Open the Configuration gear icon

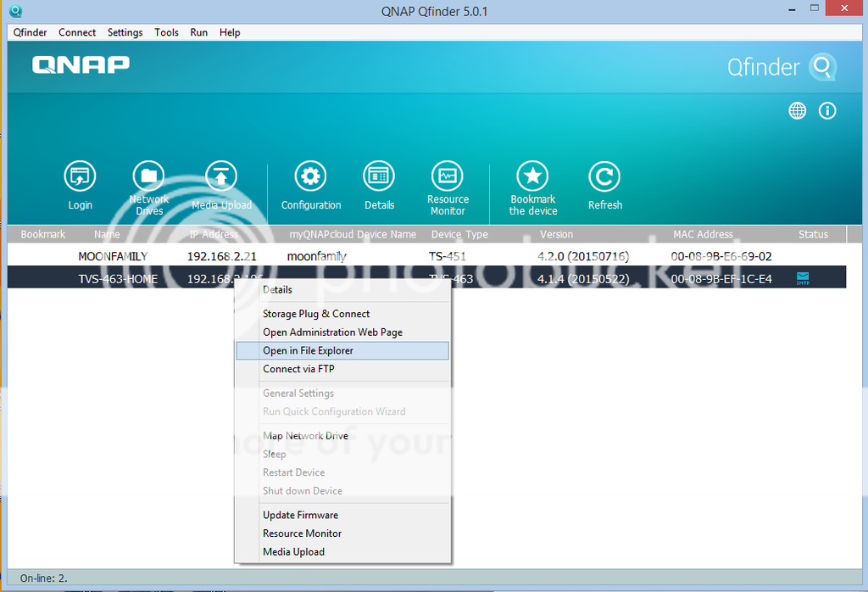[x=310, y=177]
